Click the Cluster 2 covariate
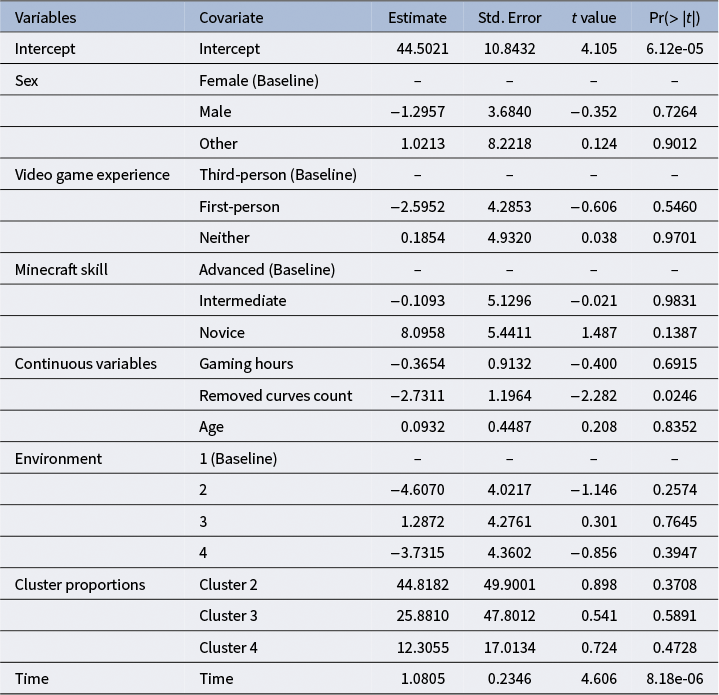The height and width of the screenshot is (695, 719). [x=228, y=585]
